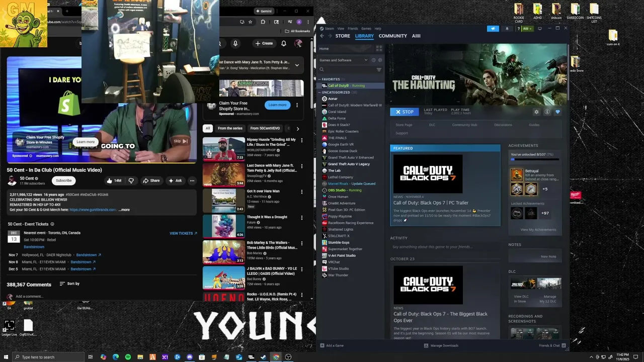Open Steam notifications bell
Screen dimensions: 644x362
coord(506,29)
